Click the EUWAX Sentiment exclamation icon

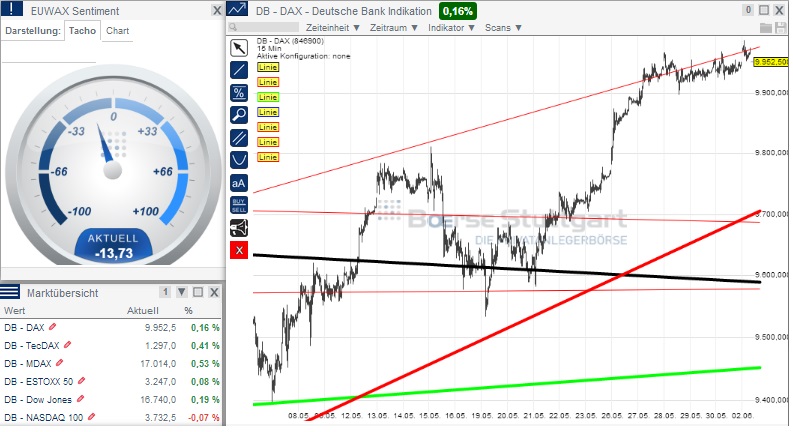(x=12, y=9)
